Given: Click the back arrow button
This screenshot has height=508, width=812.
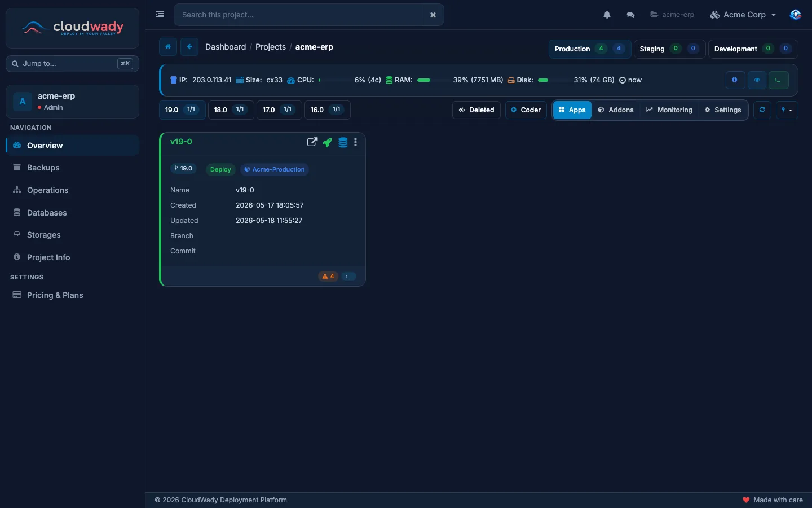Looking at the screenshot, I should [189, 47].
